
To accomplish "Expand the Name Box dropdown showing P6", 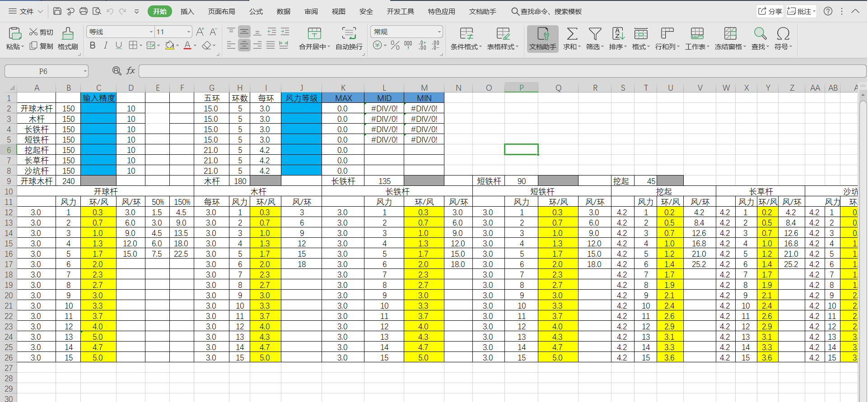I will [x=85, y=71].
